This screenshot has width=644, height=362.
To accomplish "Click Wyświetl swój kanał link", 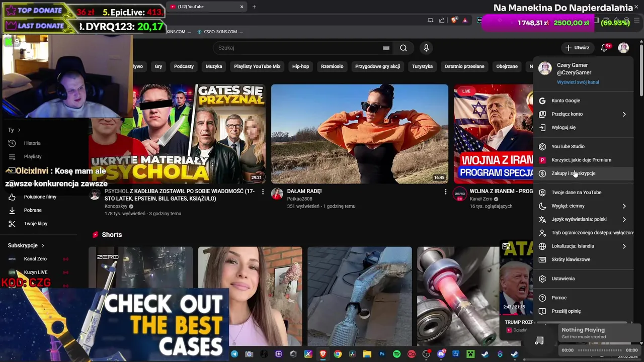I will point(578,82).
